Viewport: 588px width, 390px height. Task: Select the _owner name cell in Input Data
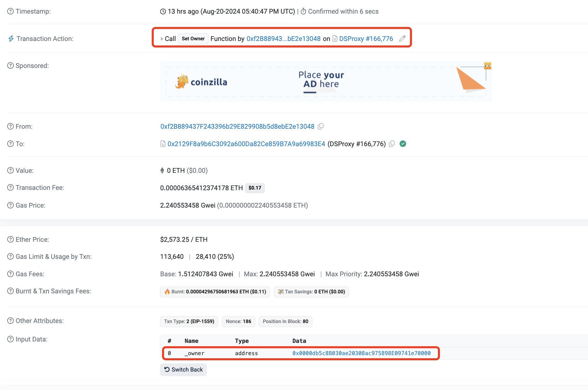pos(195,353)
